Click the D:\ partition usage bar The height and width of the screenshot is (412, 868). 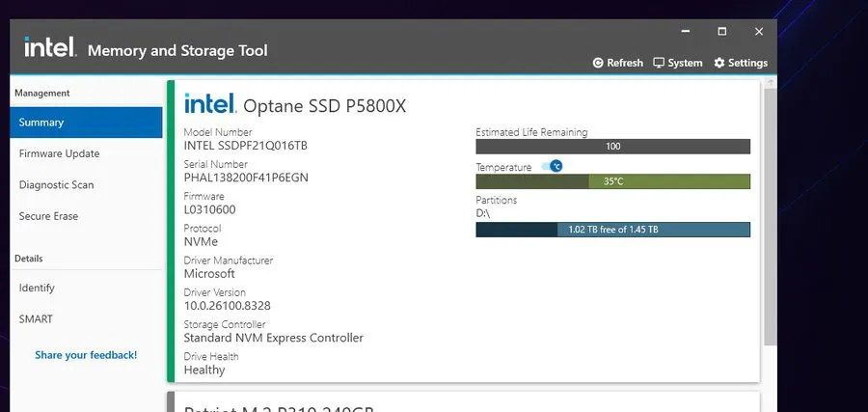click(612, 230)
